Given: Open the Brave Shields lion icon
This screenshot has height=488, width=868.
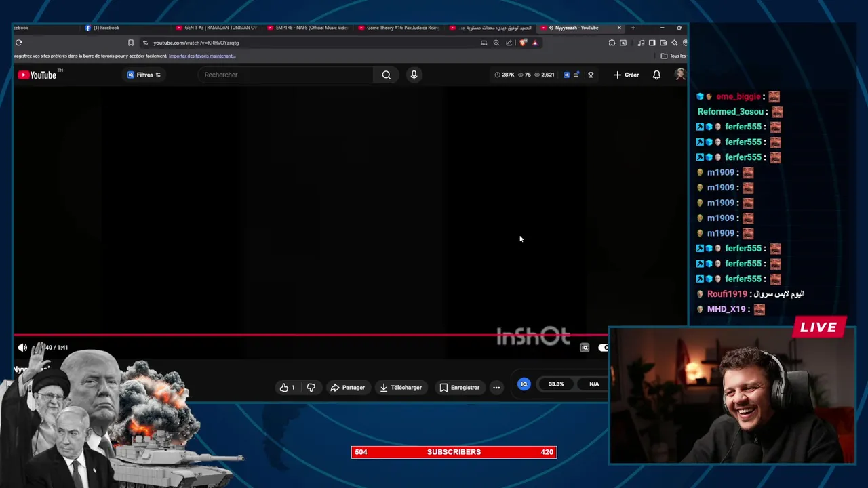Looking at the screenshot, I should coord(523,43).
